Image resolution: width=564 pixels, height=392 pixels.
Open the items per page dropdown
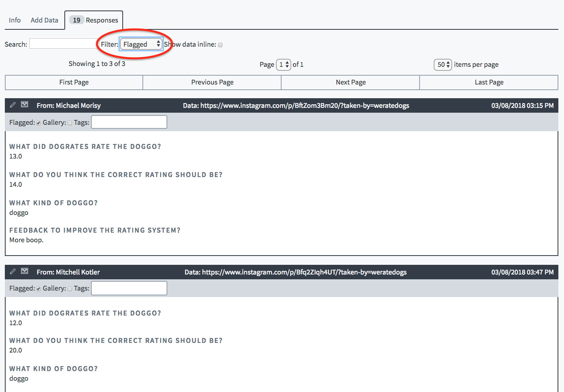pos(443,64)
